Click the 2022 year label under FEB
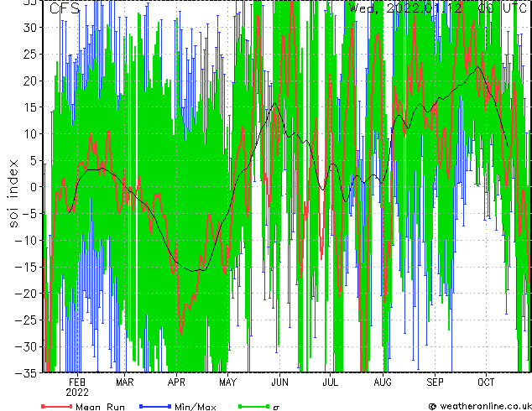 click(76, 392)
